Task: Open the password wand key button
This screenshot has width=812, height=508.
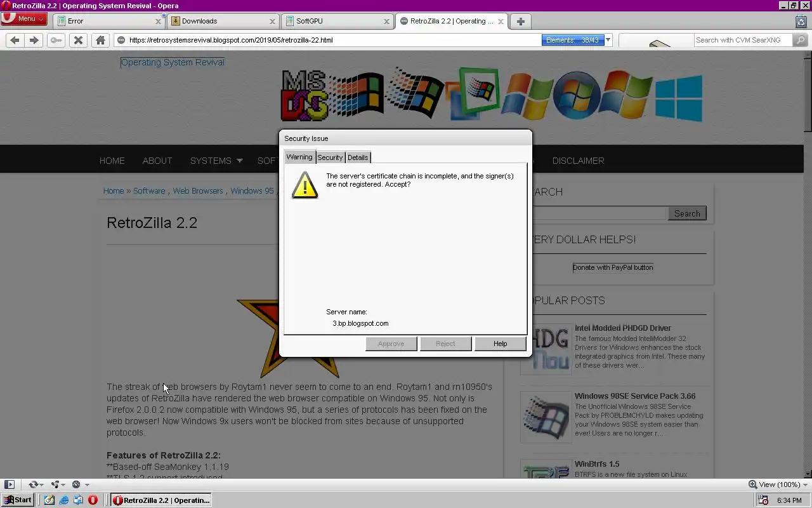Action: click(56, 40)
